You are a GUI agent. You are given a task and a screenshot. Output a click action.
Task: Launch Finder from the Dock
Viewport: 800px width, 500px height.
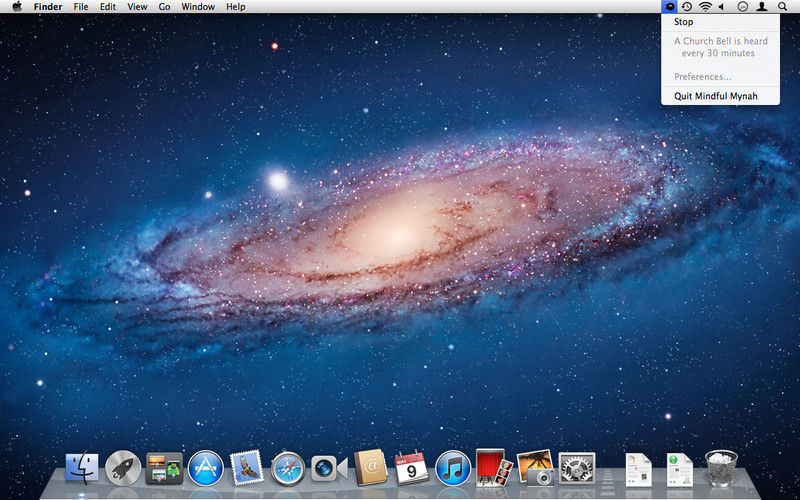82,468
